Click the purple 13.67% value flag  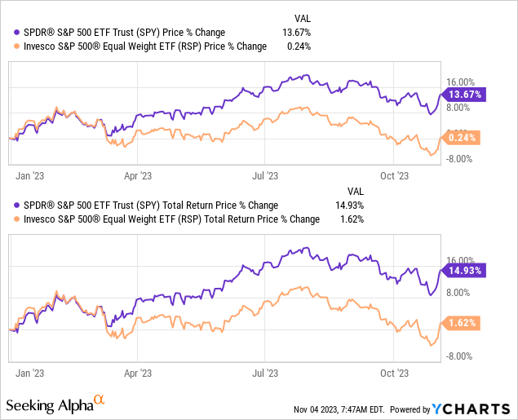click(x=463, y=95)
